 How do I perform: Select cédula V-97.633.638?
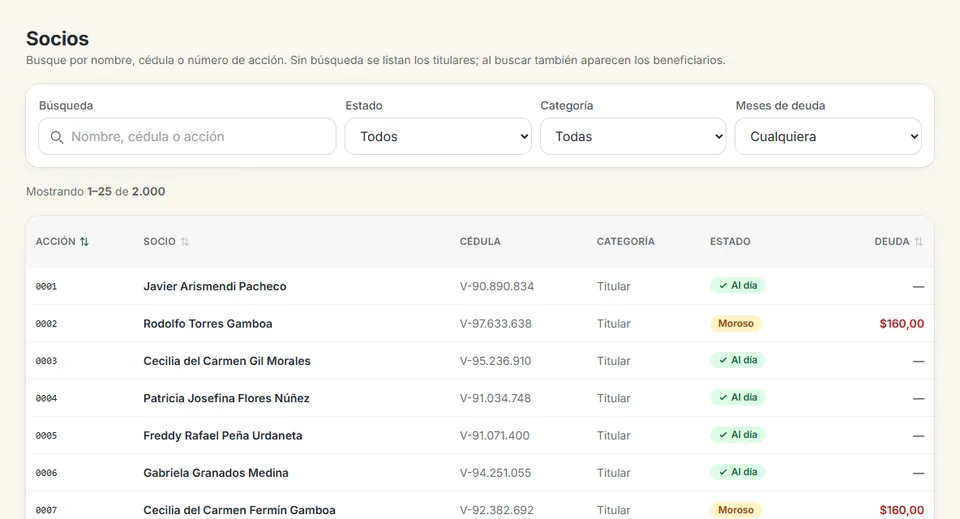tap(495, 324)
